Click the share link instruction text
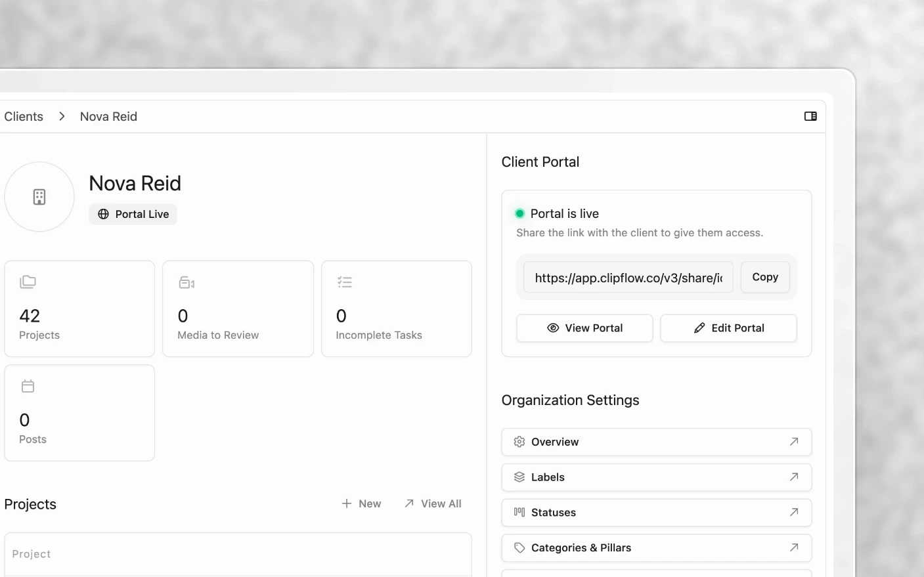Screen dimensions: 924x577 [640, 233]
